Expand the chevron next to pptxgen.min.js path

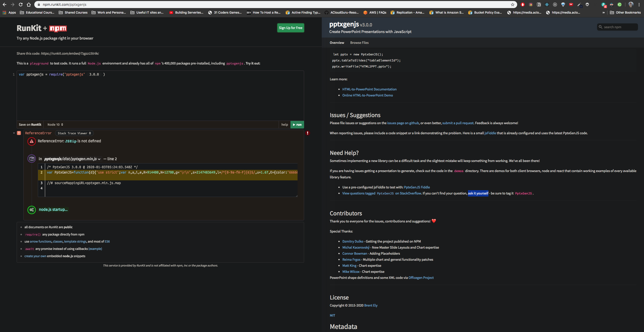click(x=99, y=159)
